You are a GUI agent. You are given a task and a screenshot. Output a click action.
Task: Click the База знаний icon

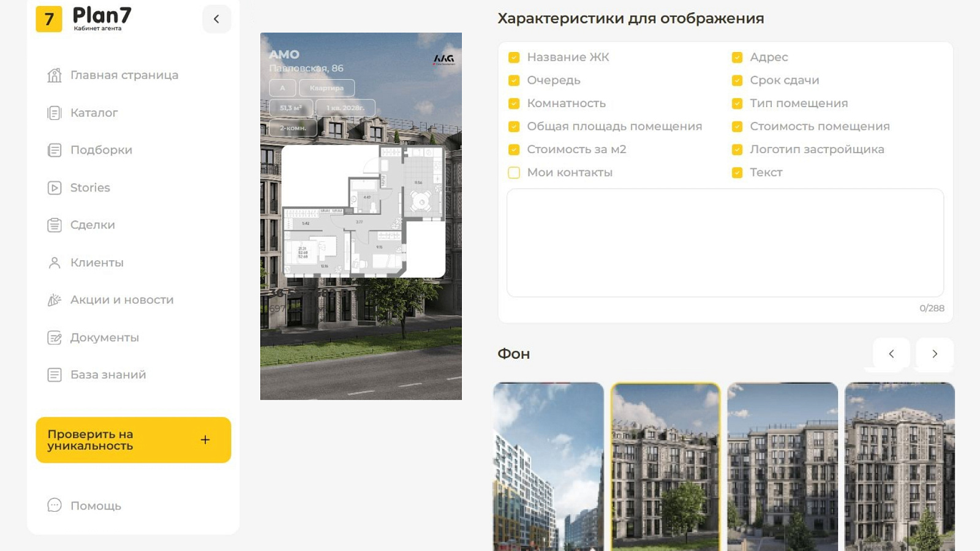point(55,375)
